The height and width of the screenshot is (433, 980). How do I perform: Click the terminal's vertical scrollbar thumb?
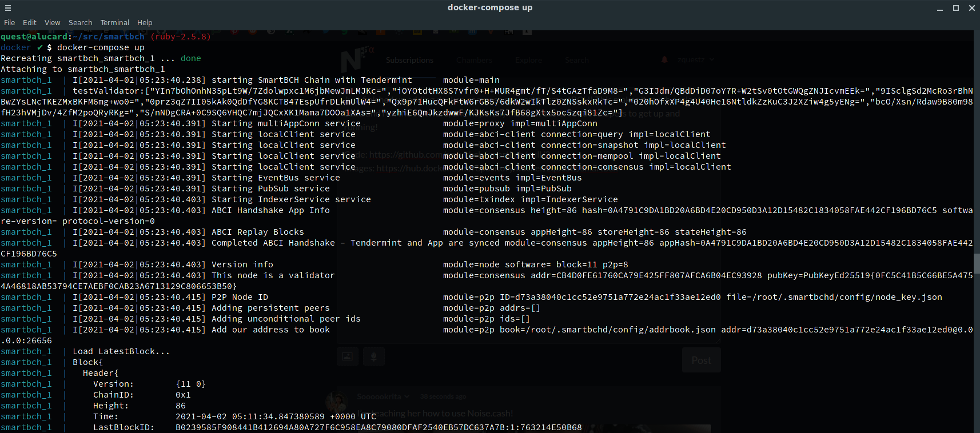[x=977, y=264]
